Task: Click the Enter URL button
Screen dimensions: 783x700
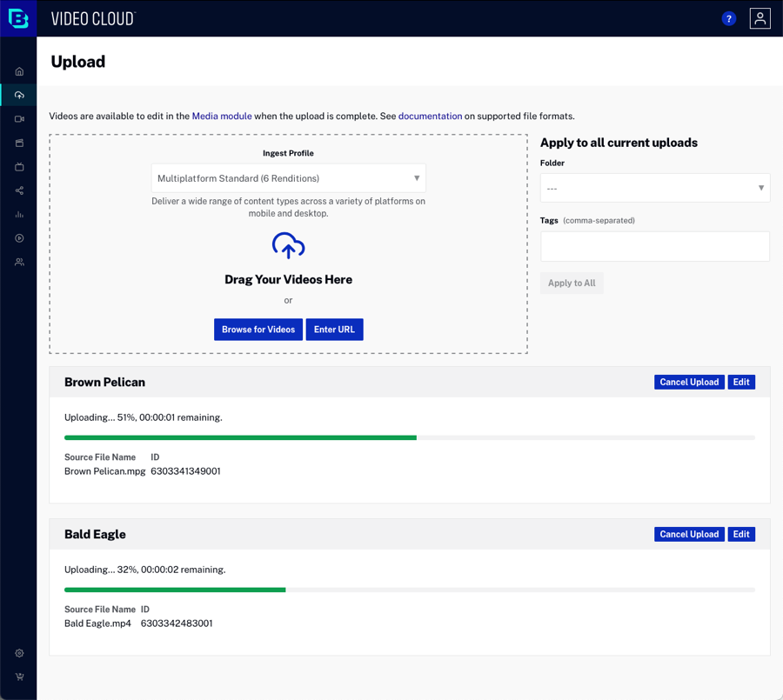Action: click(334, 330)
